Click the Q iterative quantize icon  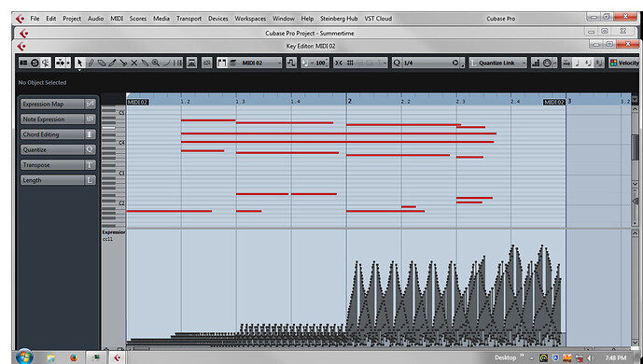397,63
